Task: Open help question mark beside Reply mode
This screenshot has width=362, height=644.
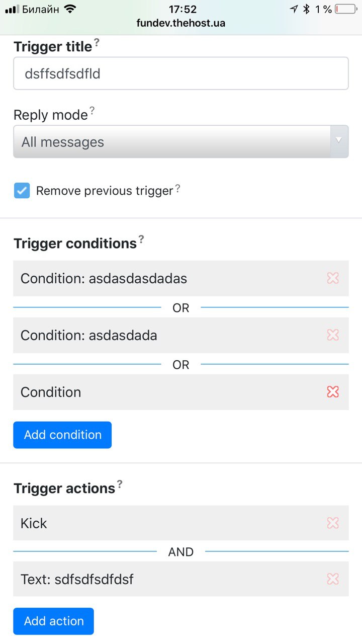Action: tap(92, 111)
